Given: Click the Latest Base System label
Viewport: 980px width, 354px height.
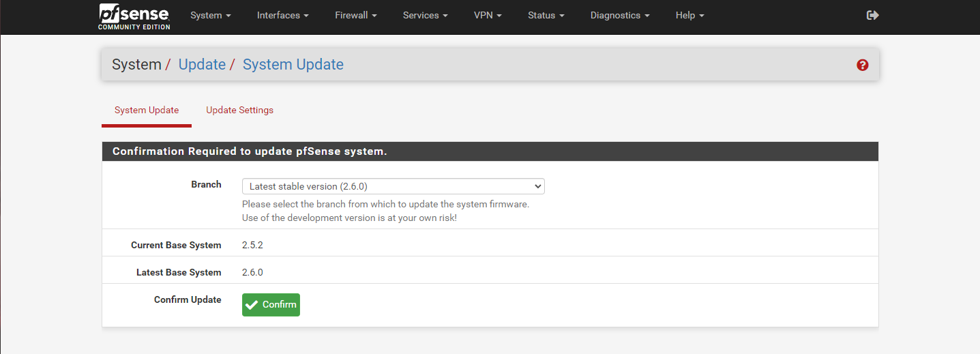Looking at the screenshot, I should point(179,272).
